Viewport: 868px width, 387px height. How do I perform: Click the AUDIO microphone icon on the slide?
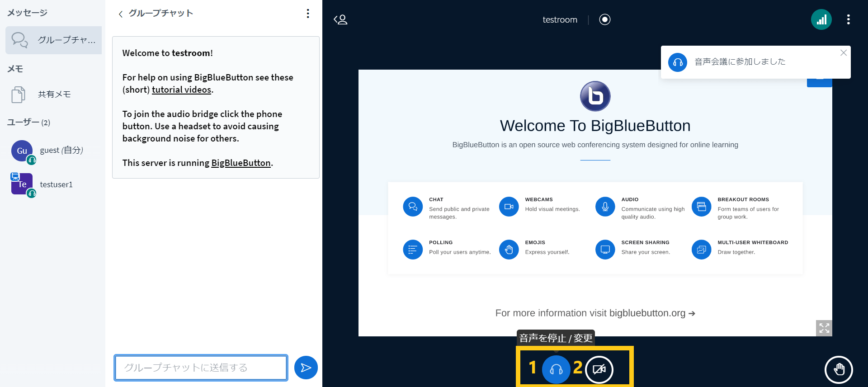click(x=605, y=207)
